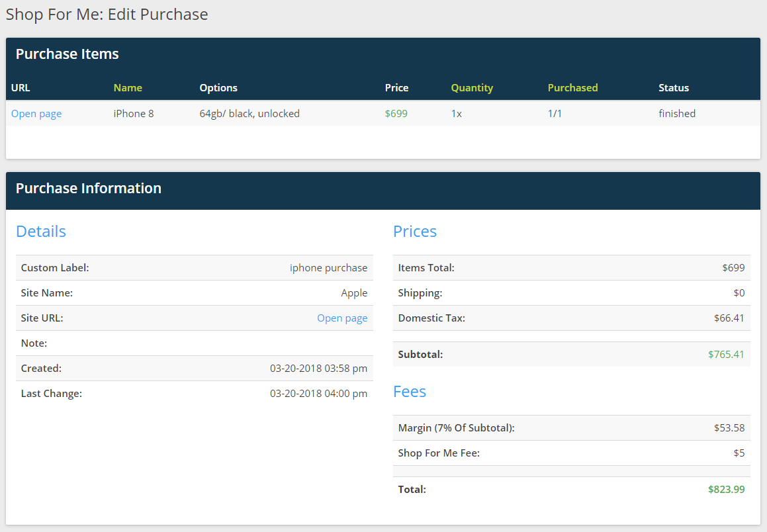Click the Status column header
Screen dimensions: 767x532
tap(674, 88)
